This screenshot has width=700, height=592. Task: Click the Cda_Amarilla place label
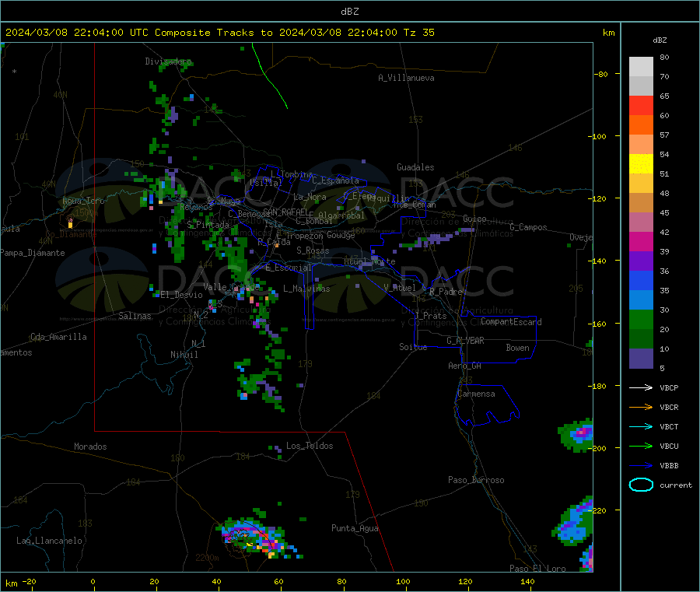[x=58, y=337]
